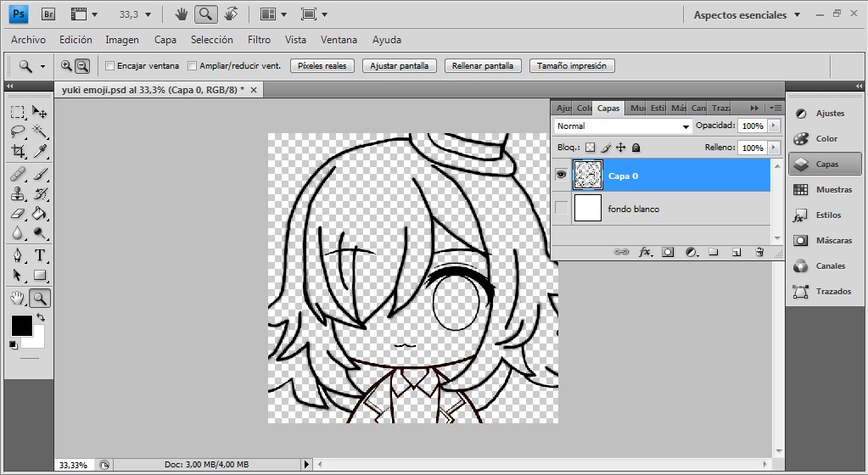
Task: Launch Adobe Bridge from top bar
Action: pos(48,14)
